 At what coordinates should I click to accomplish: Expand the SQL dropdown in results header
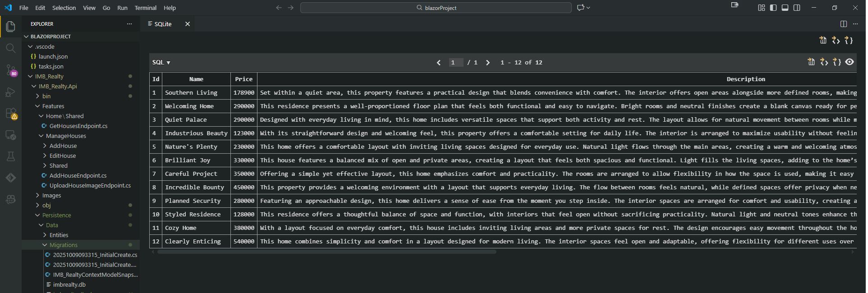[x=161, y=63]
